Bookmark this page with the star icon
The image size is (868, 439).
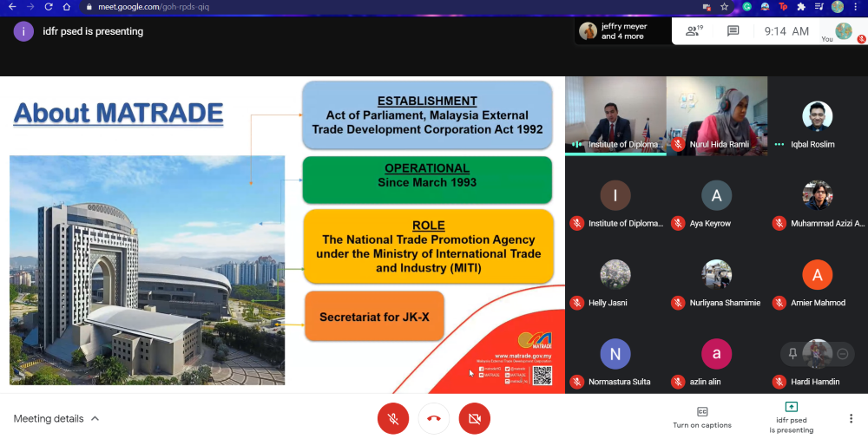click(724, 7)
